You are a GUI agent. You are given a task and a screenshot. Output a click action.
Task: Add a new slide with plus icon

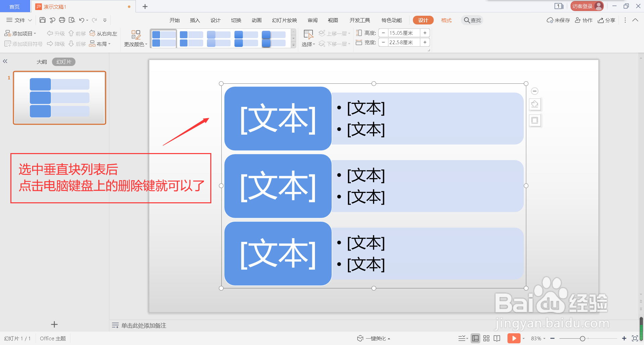point(54,324)
